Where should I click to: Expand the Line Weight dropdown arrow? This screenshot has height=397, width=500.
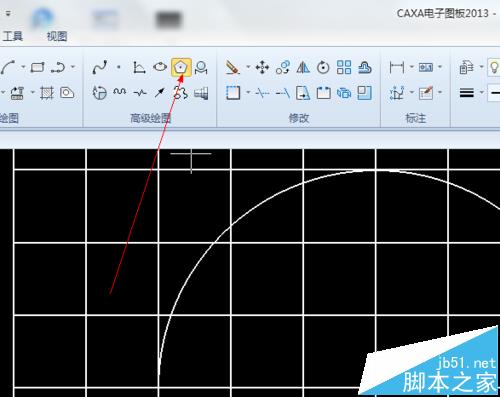pyautogui.click(x=481, y=92)
